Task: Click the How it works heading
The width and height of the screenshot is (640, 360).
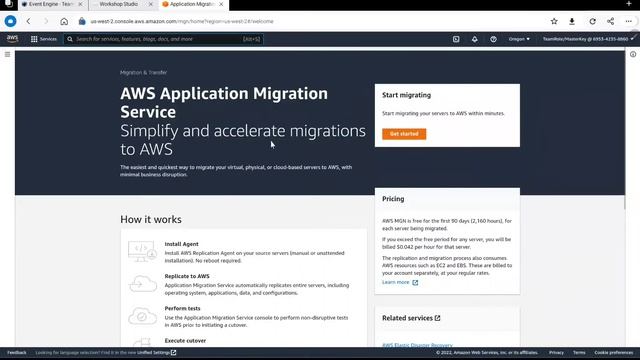Action: [151, 220]
